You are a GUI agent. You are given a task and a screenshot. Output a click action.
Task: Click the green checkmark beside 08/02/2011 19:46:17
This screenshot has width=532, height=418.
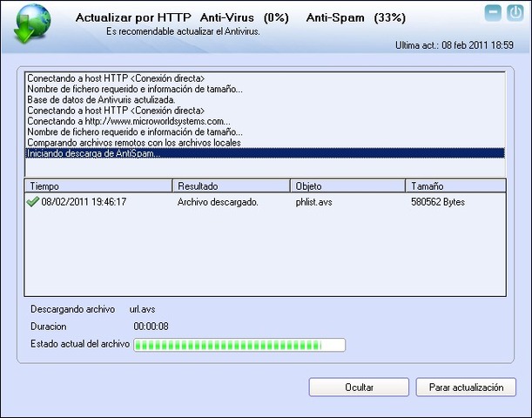(32, 201)
